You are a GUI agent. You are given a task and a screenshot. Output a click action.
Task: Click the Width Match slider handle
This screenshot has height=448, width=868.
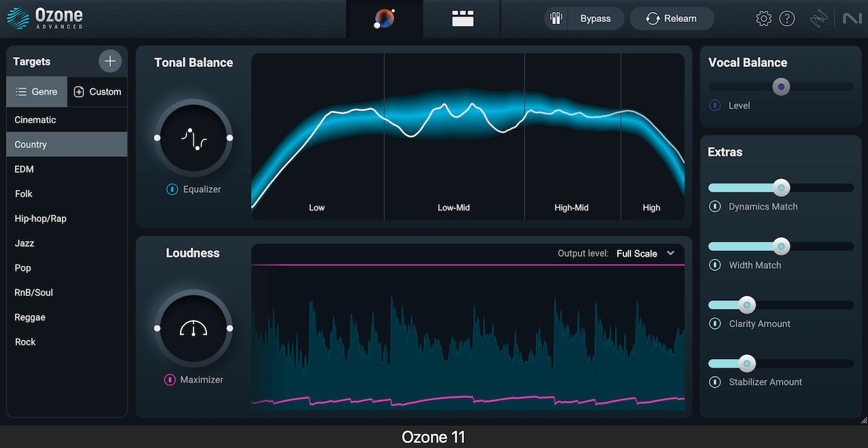[x=781, y=247]
